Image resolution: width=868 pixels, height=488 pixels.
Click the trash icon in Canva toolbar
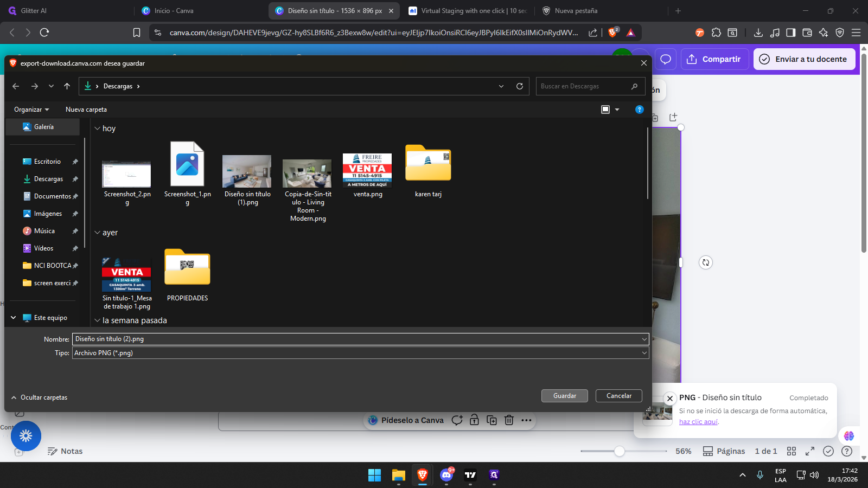(x=509, y=420)
